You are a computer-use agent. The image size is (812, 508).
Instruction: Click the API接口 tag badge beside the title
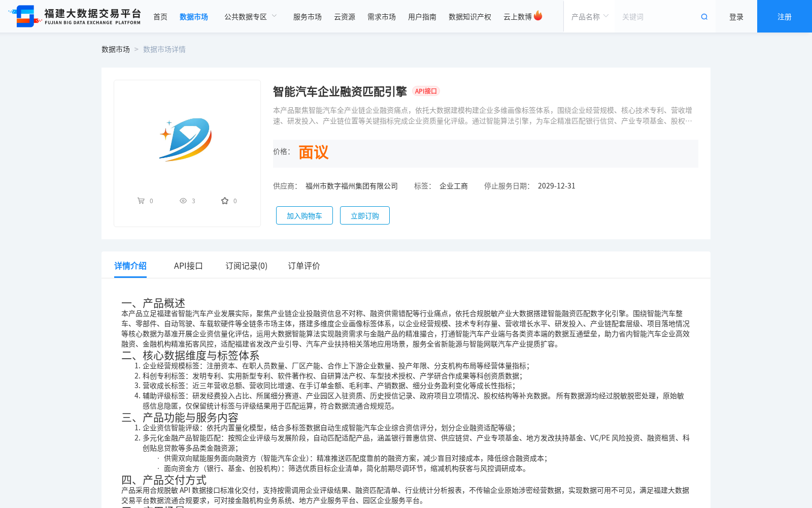point(426,91)
